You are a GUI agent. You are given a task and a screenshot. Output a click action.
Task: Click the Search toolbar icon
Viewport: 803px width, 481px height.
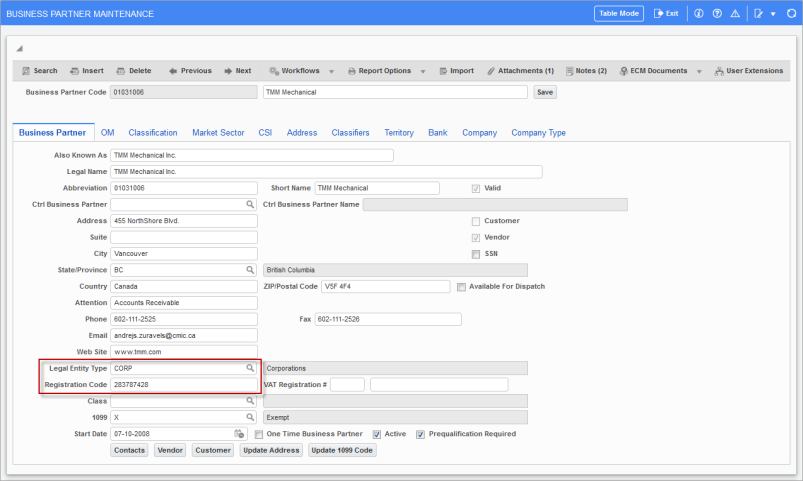click(26, 71)
